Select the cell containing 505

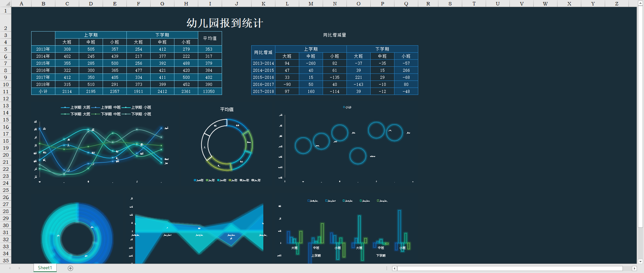point(91,49)
